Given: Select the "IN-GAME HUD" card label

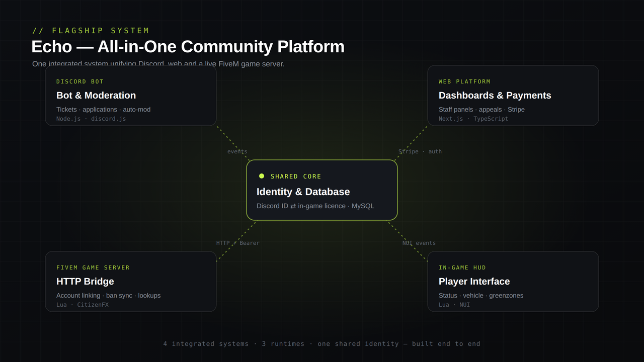Looking at the screenshot, I should pyautogui.click(x=462, y=267).
